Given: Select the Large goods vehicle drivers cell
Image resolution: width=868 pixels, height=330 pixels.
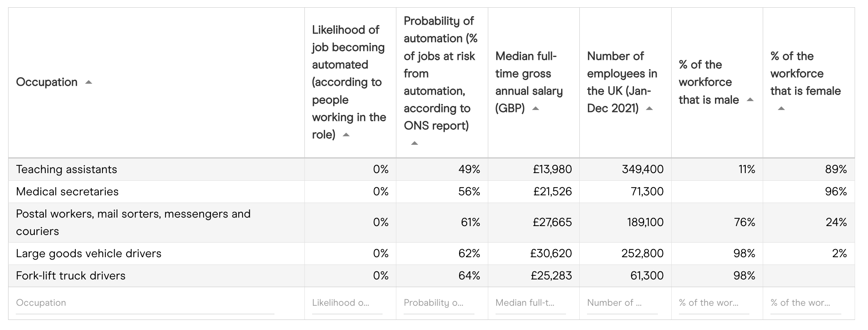Looking at the screenshot, I should 89,254.
